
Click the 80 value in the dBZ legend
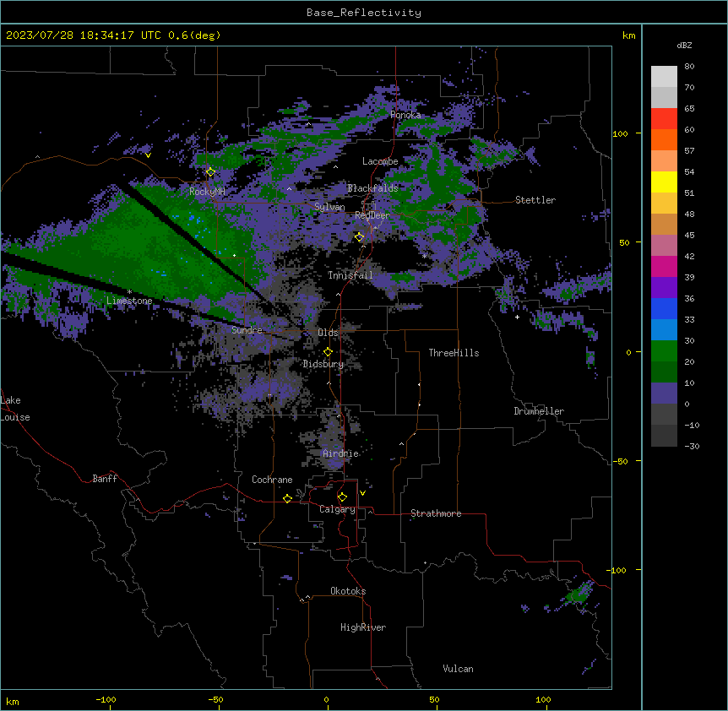click(689, 67)
